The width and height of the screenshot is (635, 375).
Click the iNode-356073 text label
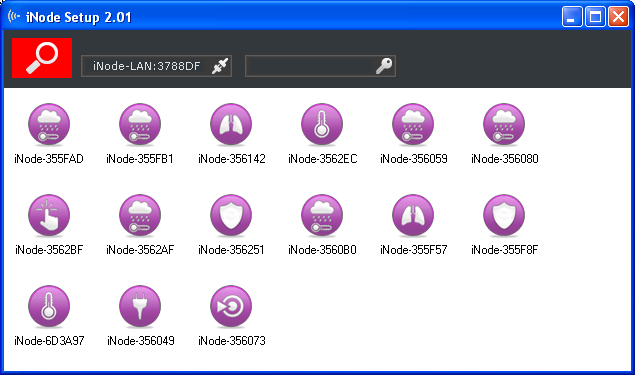(232, 341)
